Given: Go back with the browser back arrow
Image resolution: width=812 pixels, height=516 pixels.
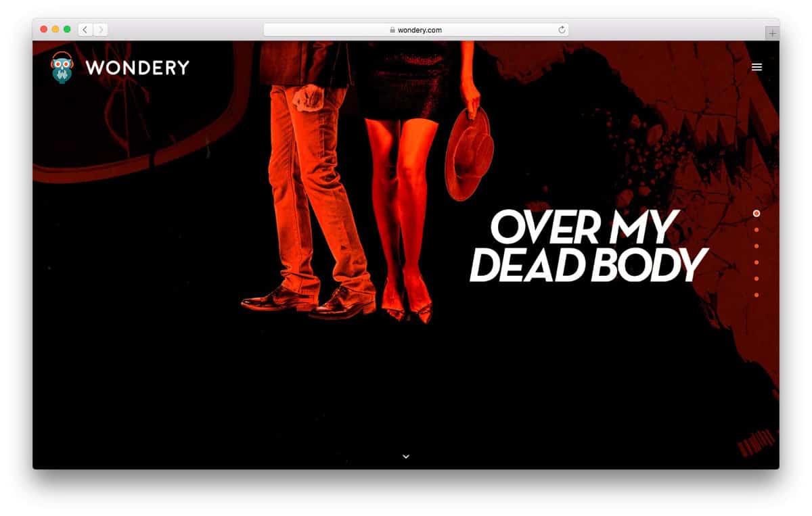Looking at the screenshot, I should tap(85, 30).
